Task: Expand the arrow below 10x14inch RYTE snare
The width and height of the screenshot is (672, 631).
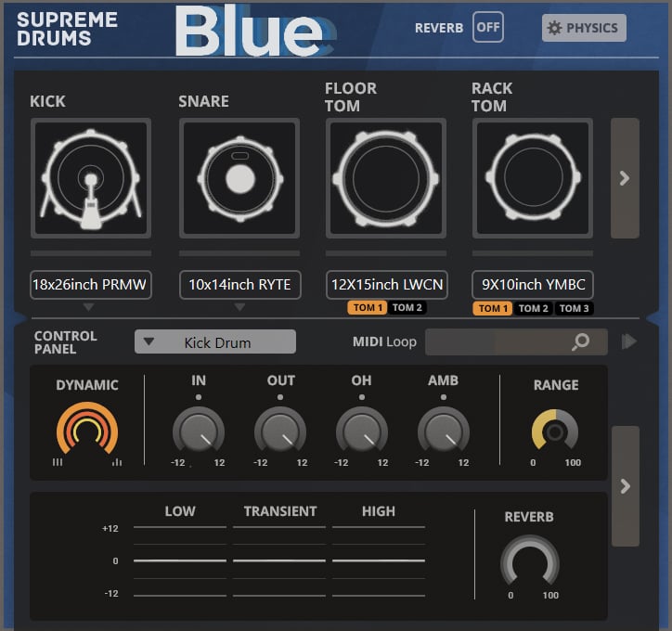Action: pos(239,307)
